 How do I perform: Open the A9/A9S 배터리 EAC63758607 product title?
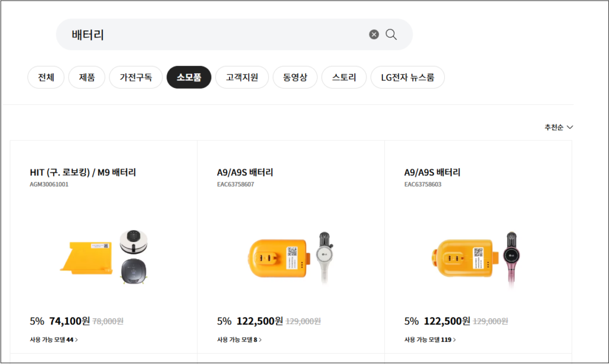[245, 172]
